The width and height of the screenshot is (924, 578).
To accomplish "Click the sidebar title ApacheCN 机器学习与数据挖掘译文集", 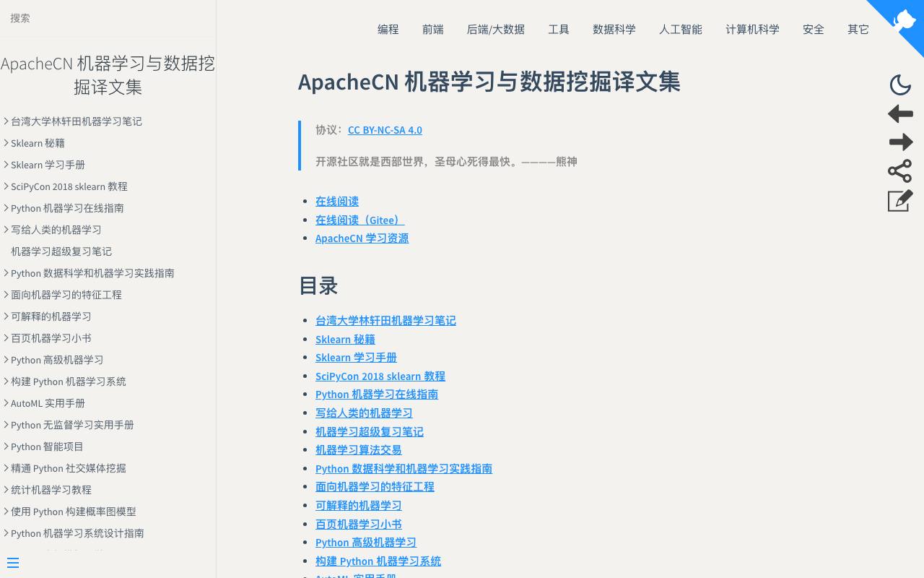I will (108, 75).
